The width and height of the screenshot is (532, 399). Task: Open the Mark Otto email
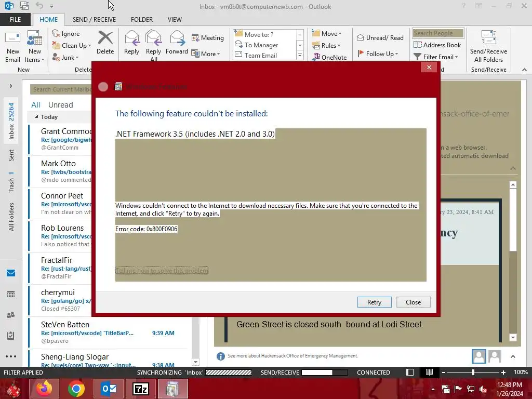(x=60, y=171)
